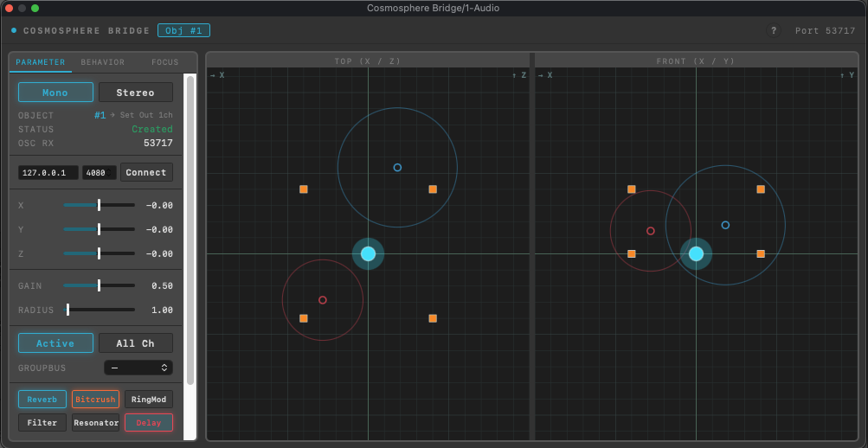This screenshot has width=868, height=448.
Task: Click the X value '-0.00'
Action: click(x=159, y=205)
